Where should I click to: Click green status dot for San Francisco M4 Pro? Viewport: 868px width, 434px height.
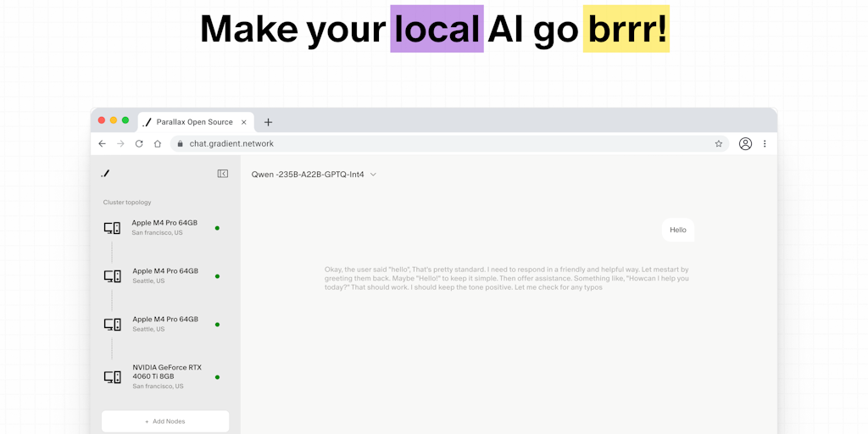[217, 228]
